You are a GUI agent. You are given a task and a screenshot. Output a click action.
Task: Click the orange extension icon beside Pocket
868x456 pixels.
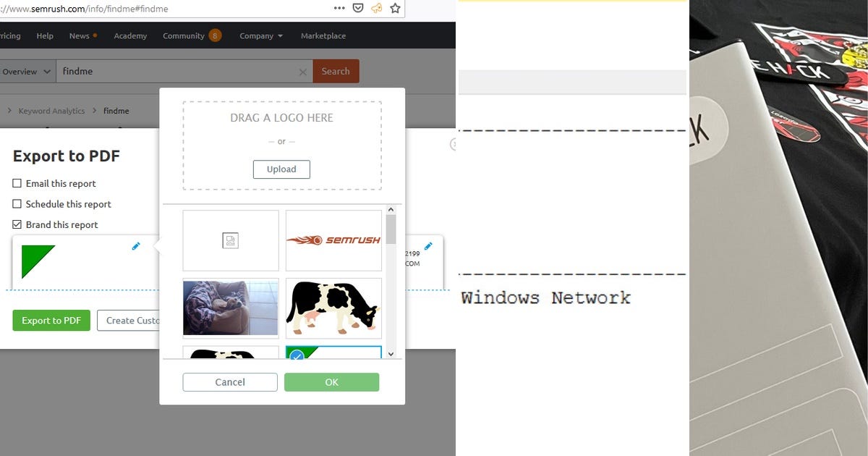[376, 8]
